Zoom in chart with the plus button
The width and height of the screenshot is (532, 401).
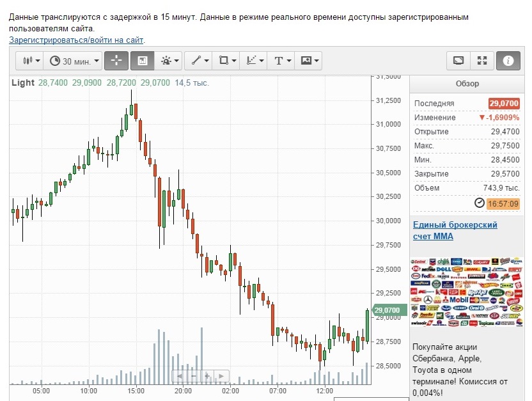207,375
